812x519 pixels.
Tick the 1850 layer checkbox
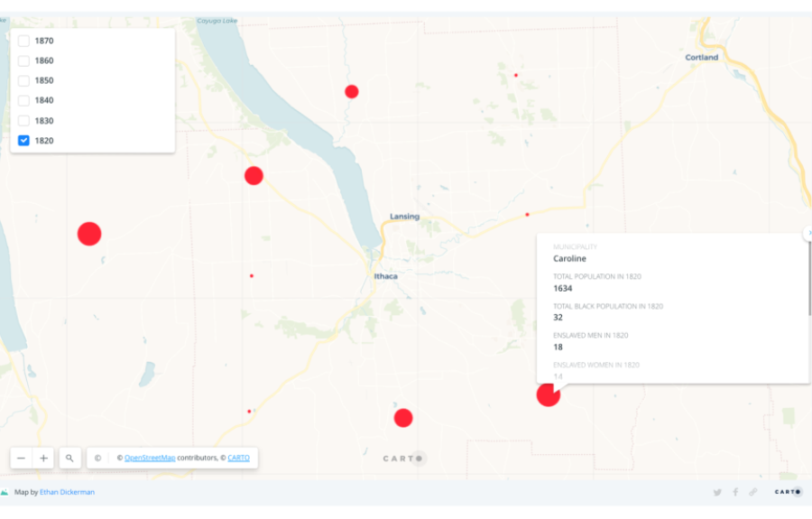pos(24,80)
